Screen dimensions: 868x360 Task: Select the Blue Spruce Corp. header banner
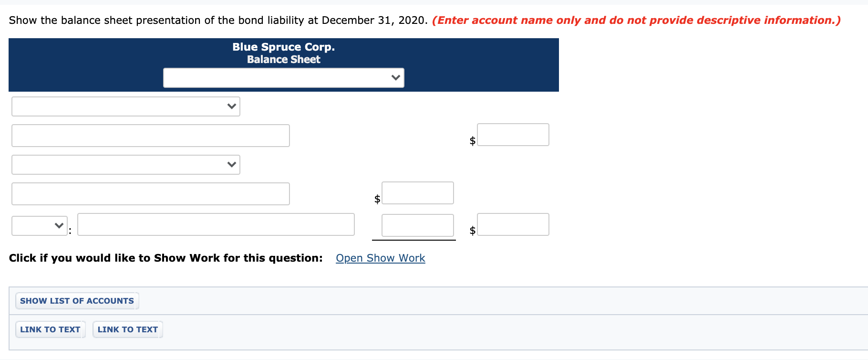pos(283,53)
